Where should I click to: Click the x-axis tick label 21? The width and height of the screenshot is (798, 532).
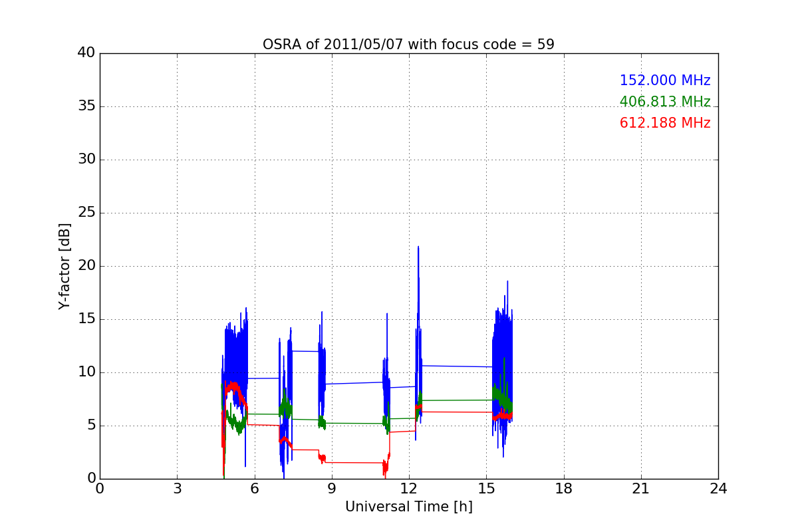click(x=641, y=489)
